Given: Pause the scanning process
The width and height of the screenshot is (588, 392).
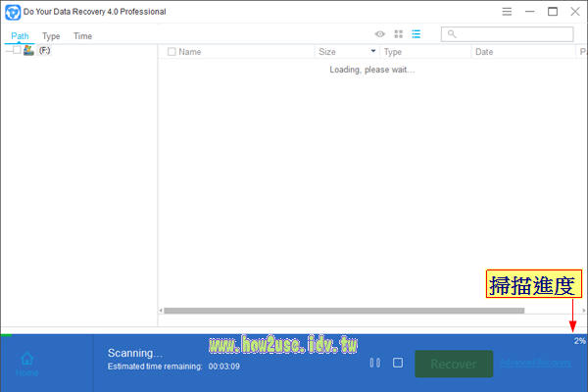Looking at the screenshot, I should pyautogui.click(x=374, y=364).
